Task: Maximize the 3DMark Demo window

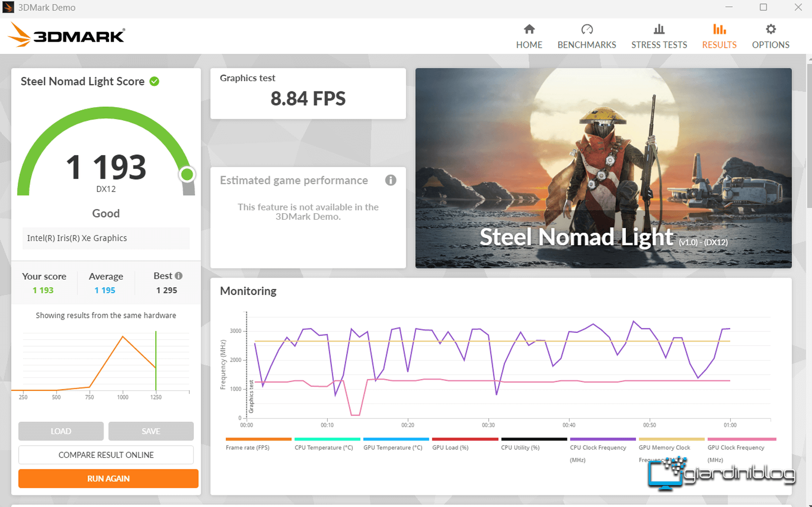Action: click(763, 7)
